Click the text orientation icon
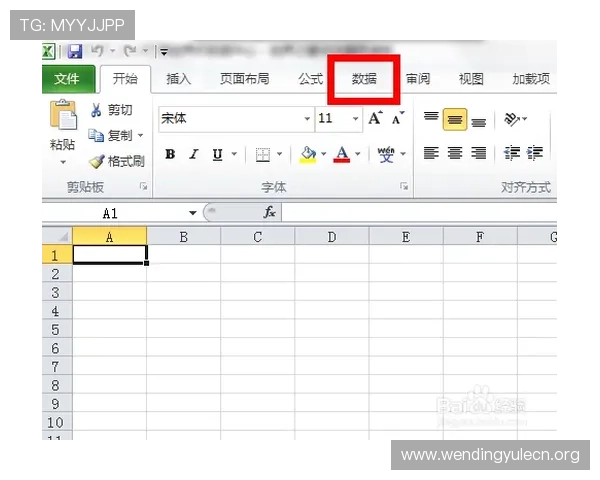The height and width of the screenshot is (480, 600). (512, 119)
